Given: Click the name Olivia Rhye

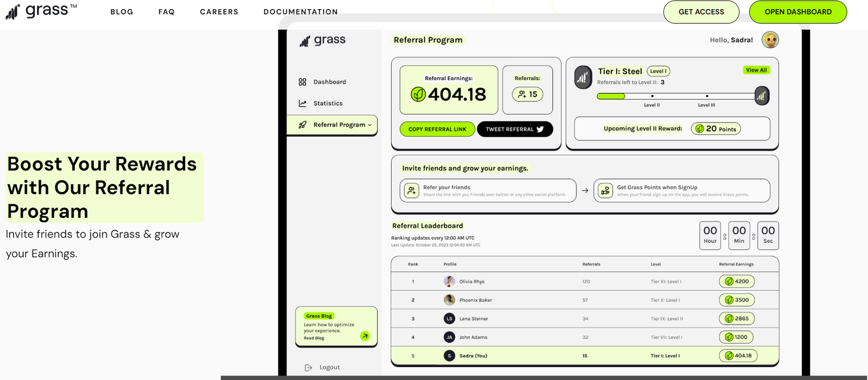Looking at the screenshot, I should pos(472,282).
